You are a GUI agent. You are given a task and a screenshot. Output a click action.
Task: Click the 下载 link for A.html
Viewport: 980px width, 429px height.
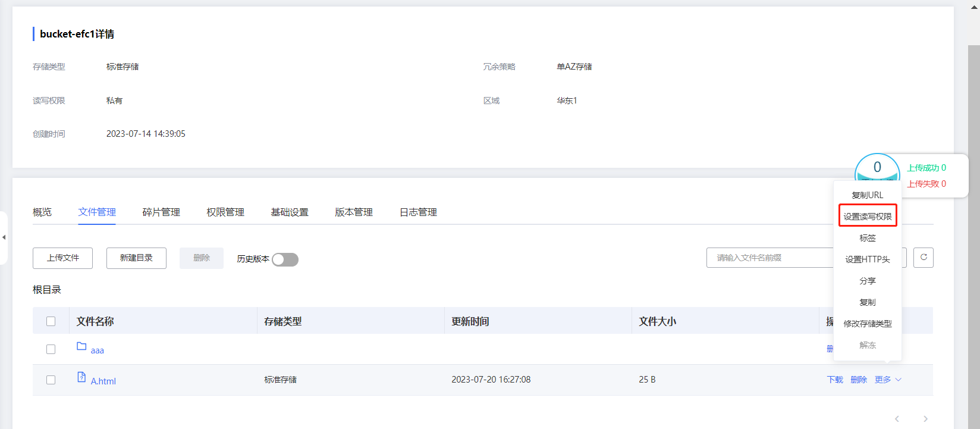pos(835,380)
